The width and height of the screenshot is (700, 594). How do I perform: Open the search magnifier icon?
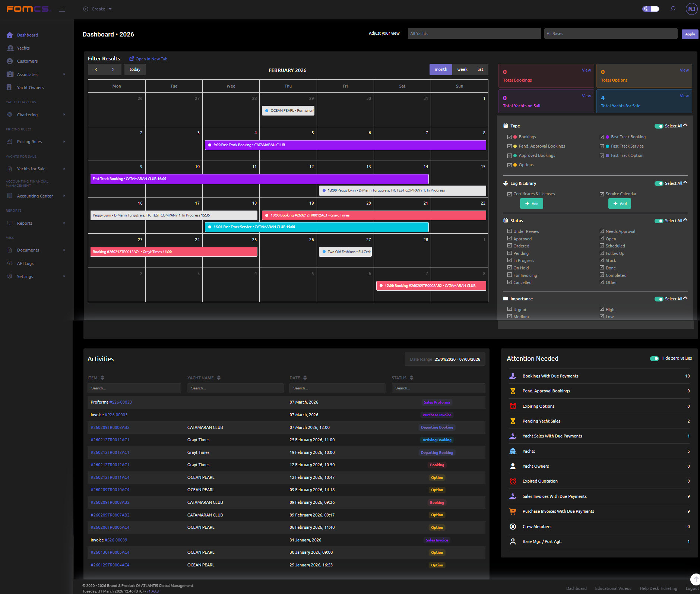pos(673,9)
